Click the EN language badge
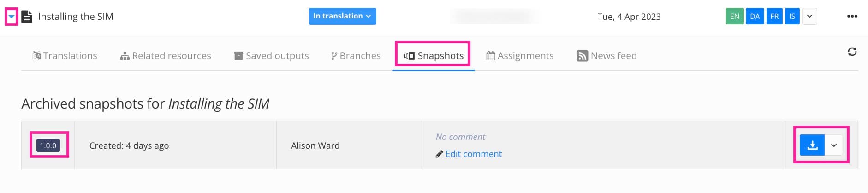The height and width of the screenshot is (193, 868). [x=734, y=17]
